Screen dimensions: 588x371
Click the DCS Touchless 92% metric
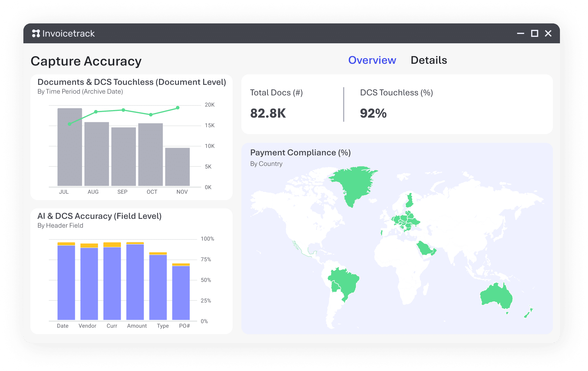coord(373,114)
